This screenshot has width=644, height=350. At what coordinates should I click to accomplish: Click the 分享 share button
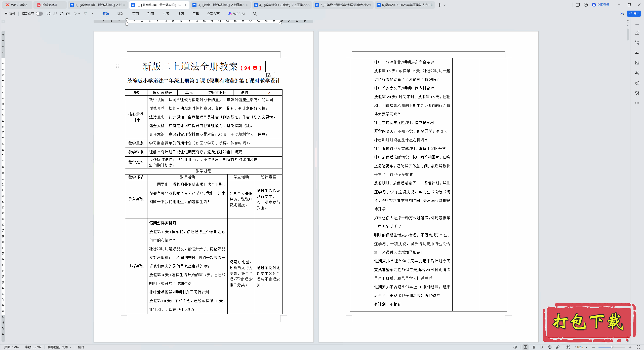634,14
